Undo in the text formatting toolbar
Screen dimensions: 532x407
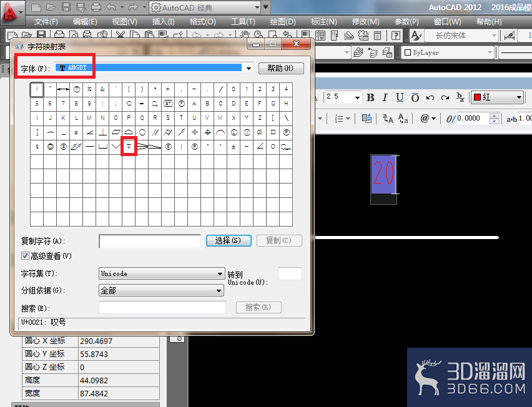pos(430,97)
